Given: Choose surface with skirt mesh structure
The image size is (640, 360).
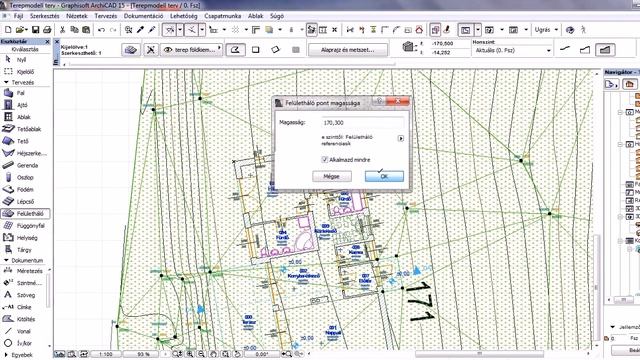Looking at the screenshot, I should (585, 49).
